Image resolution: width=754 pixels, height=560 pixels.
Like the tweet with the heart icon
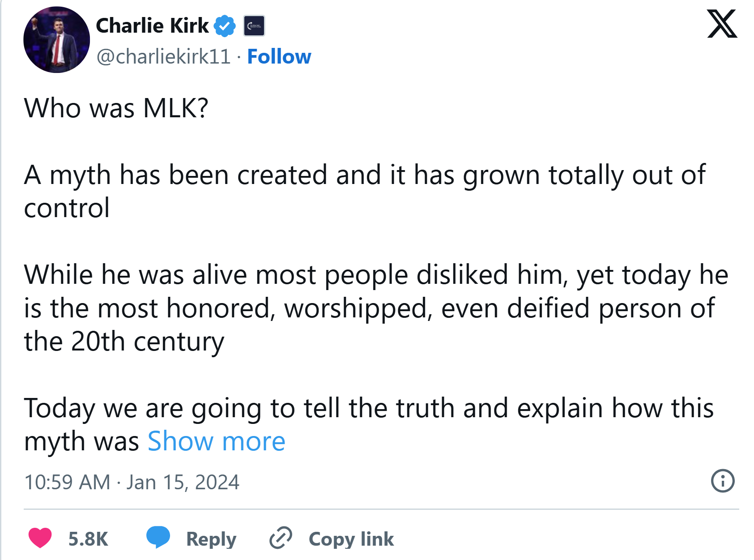[x=40, y=538]
